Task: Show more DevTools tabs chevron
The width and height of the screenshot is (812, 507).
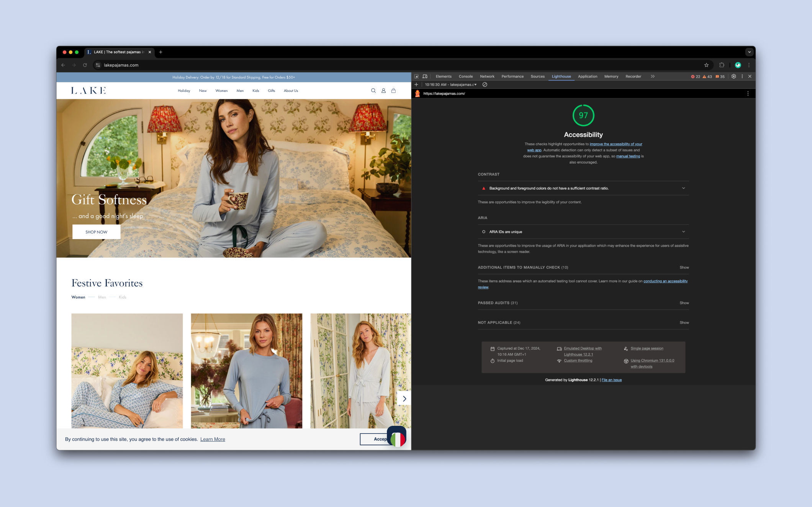Action: (653, 77)
